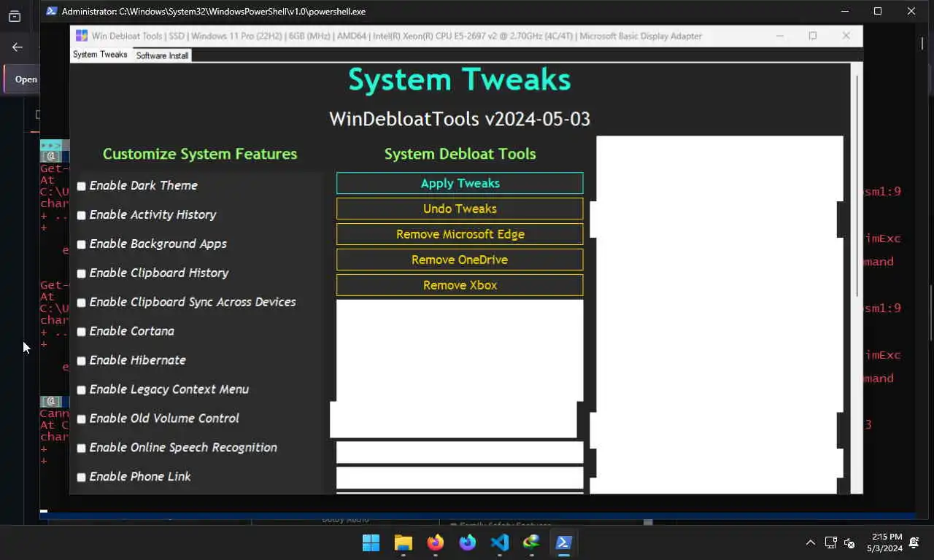Screen dimensions: 934x560
Task: Show hidden system tray icons chevron
Action: 811,542
